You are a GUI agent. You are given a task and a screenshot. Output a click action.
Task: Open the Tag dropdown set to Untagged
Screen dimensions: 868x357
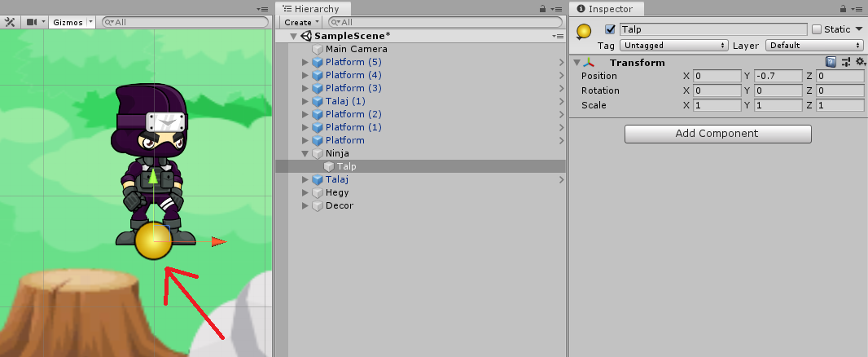[673, 46]
